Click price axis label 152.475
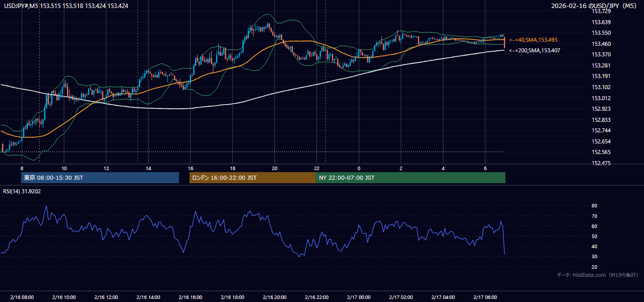The width and height of the screenshot is (644, 302). (601, 163)
